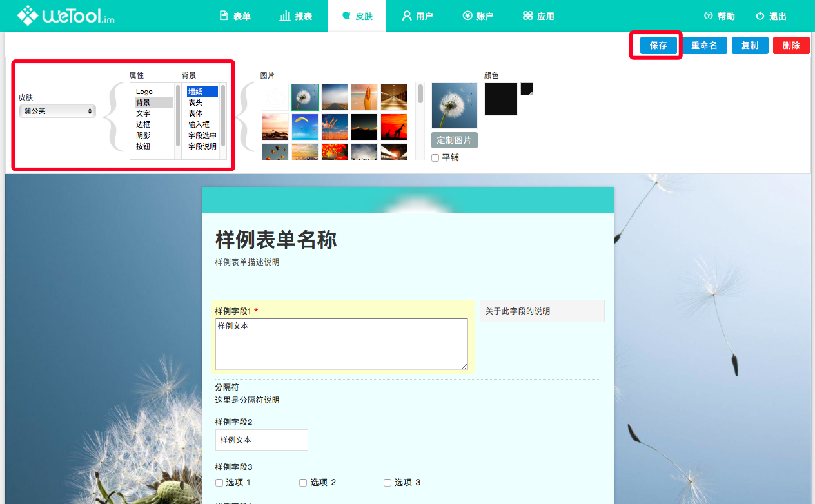Select 阴影 in the 属性 list
The image size is (815, 504).
point(153,135)
